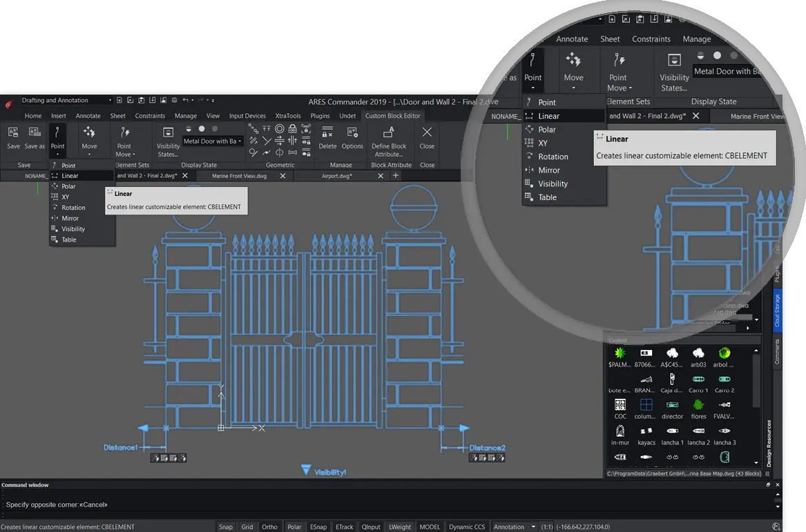Open constraint Options in the Manage group
806x532 pixels.
(352, 137)
